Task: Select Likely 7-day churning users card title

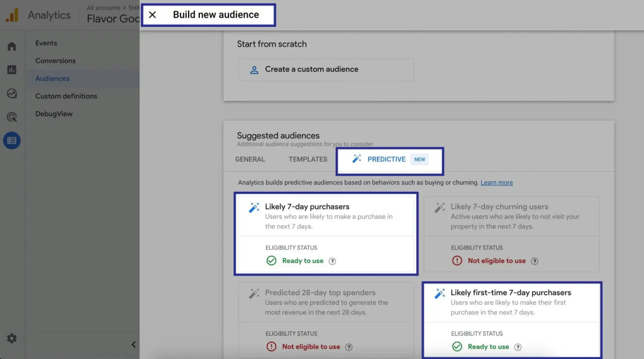Action: 499,207
